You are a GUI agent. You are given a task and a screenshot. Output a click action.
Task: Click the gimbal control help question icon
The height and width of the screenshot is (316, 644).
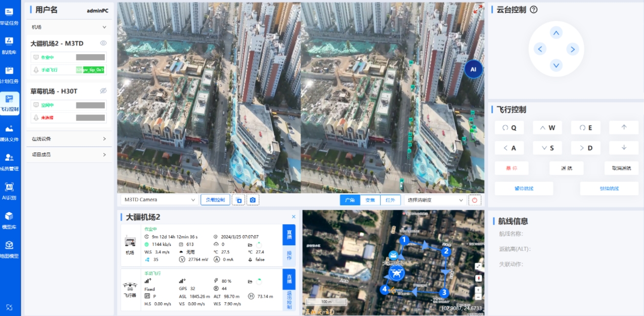coord(534,10)
